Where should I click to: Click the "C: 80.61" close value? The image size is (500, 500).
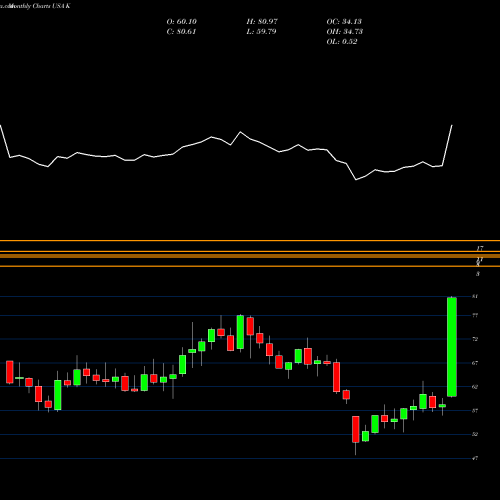pyautogui.click(x=182, y=32)
